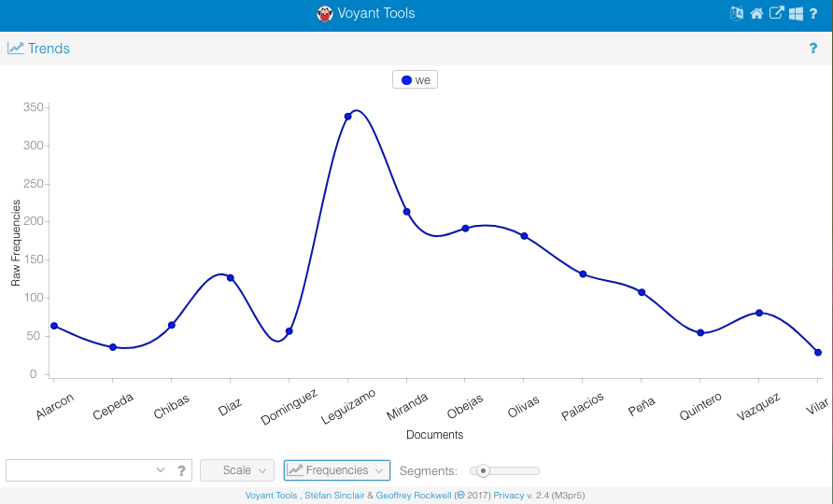
Task: Toggle the 'we' series in the legend
Action: 415,79
